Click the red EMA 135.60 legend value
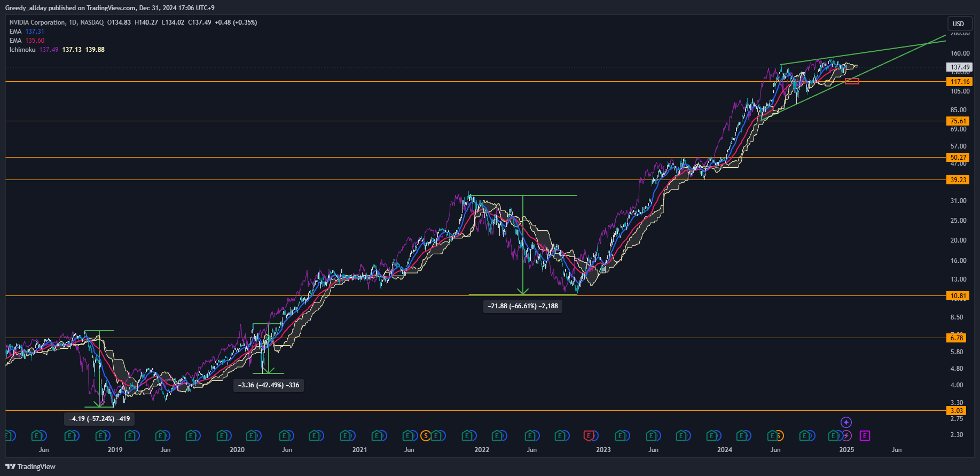Image resolution: width=980 pixels, height=476 pixels. click(x=35, y=41)
